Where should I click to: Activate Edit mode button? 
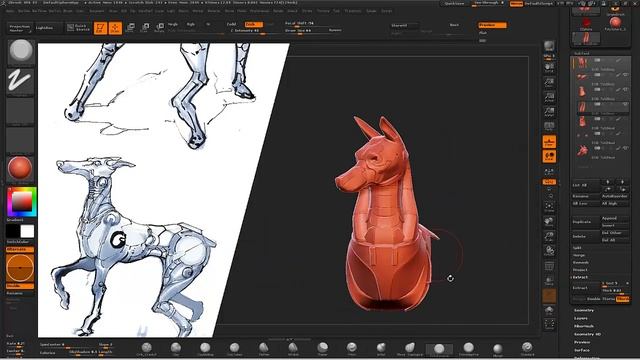pyautogui.click(x=100, y=28)
